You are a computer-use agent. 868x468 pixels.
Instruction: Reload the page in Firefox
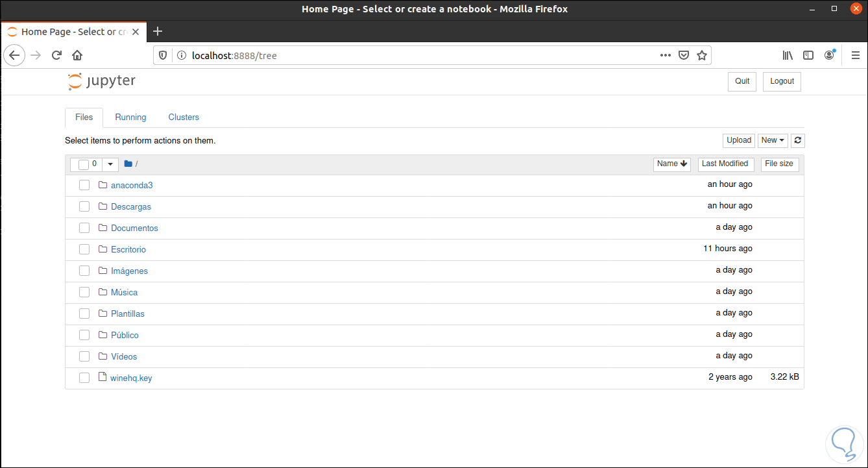pyautogui.click(x=56, y=55)
